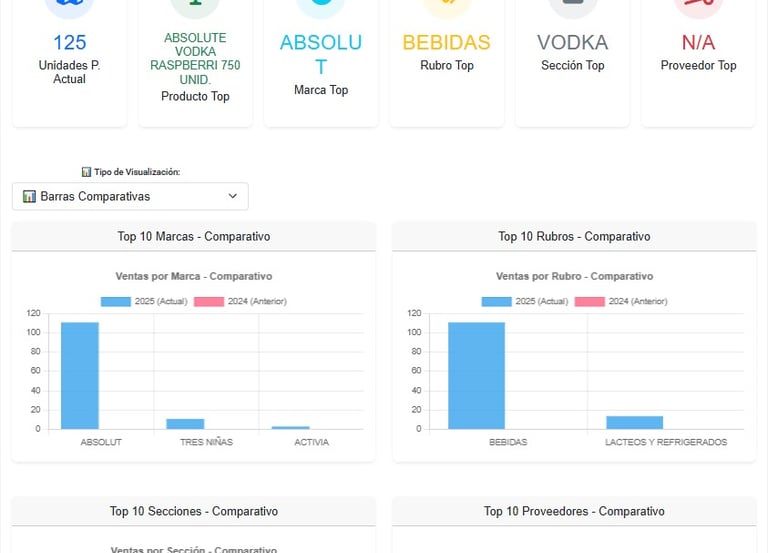This screenshot has height=553, width=768.
Task: Click the Marca Top card icon
Action: 320,4
